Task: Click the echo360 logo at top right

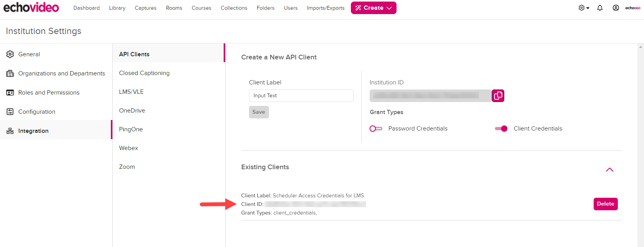Action: [633, 8]
